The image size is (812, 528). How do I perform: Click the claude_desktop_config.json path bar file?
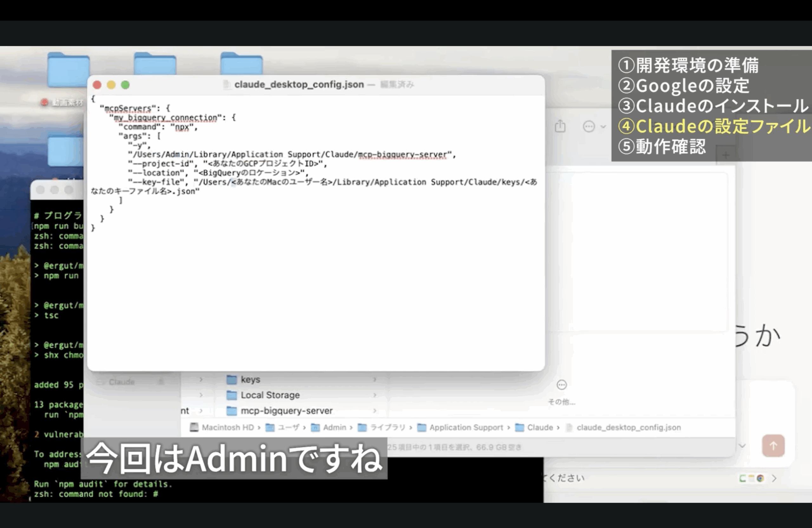click(x=628, y=427)
